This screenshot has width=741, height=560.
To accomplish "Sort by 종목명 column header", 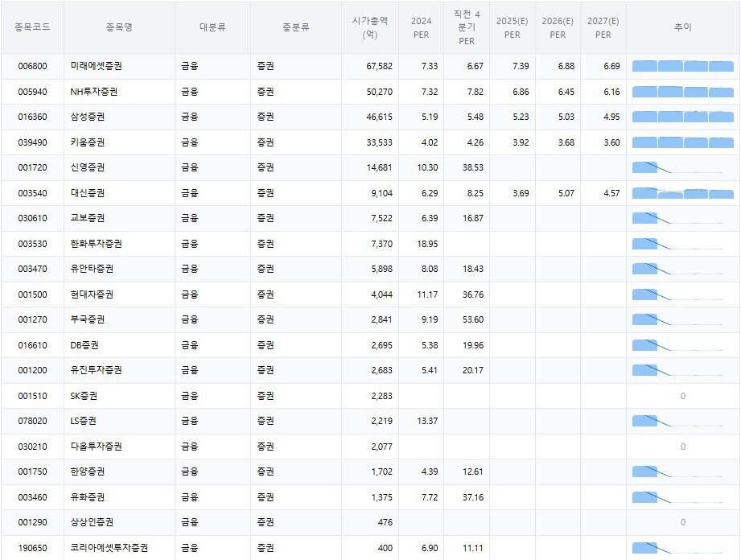I will 119,27.
